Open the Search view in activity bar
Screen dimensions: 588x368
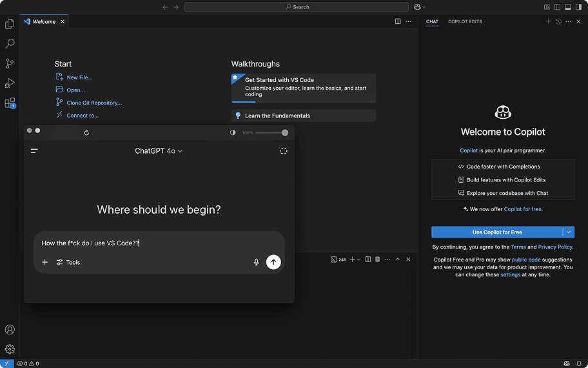[10, 43]
